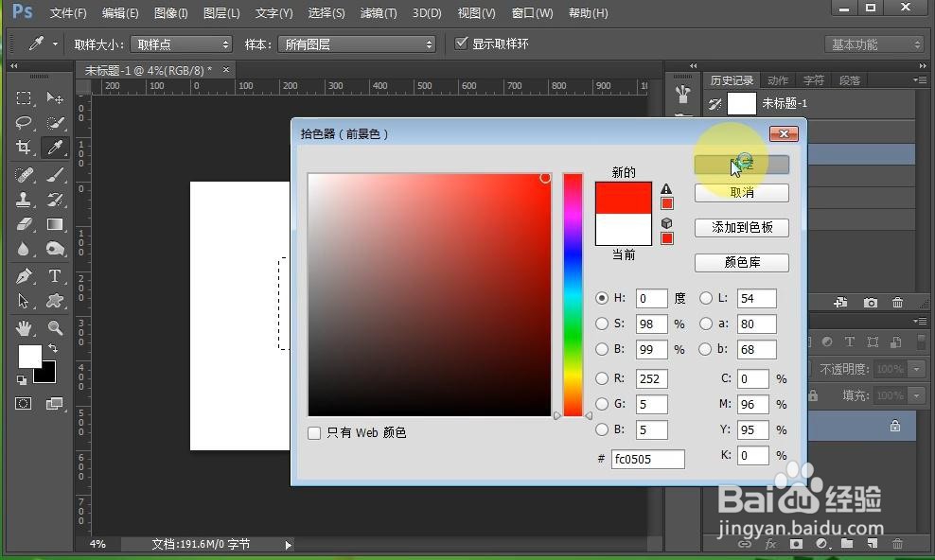The image size is (935, 560).
Task: Click the fc0505 hex input field
Action: (x=647, y=459)
